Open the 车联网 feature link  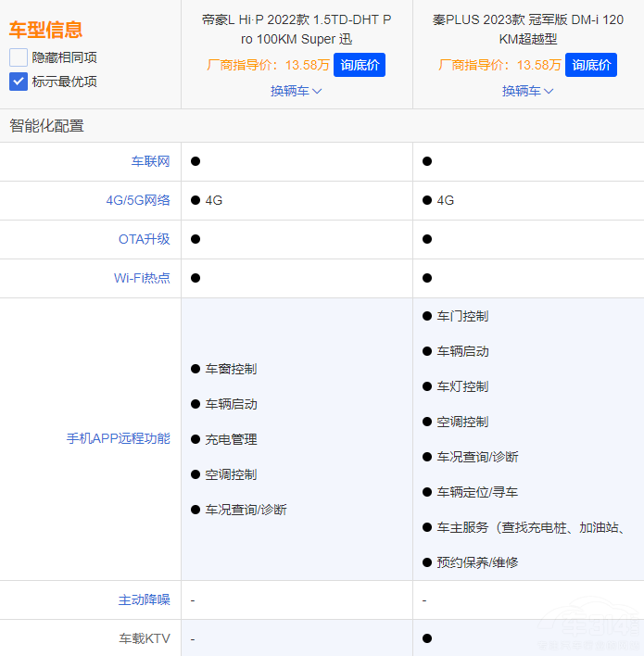(x=150, y=161)
